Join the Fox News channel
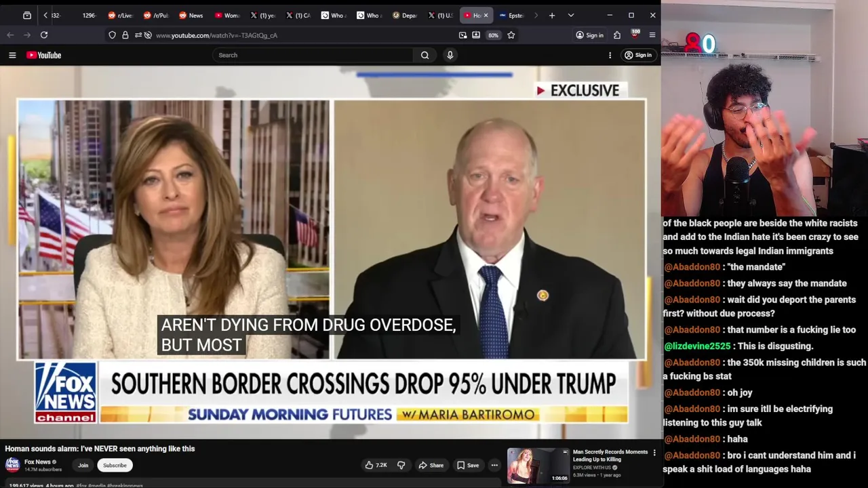The width and height of the screenshot is (868, 488). click(83, 466)
